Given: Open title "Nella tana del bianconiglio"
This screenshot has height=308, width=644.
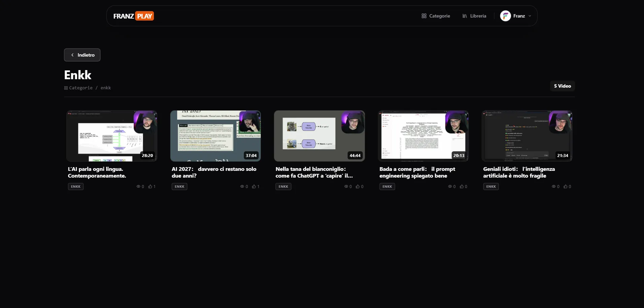Looking at the screenshot, I should [x=314, y=173].
